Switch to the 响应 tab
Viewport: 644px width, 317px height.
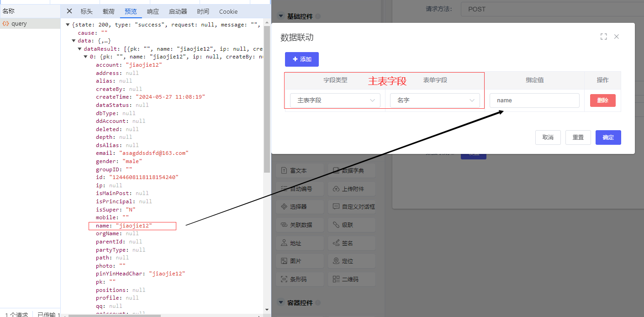point(153,11)
